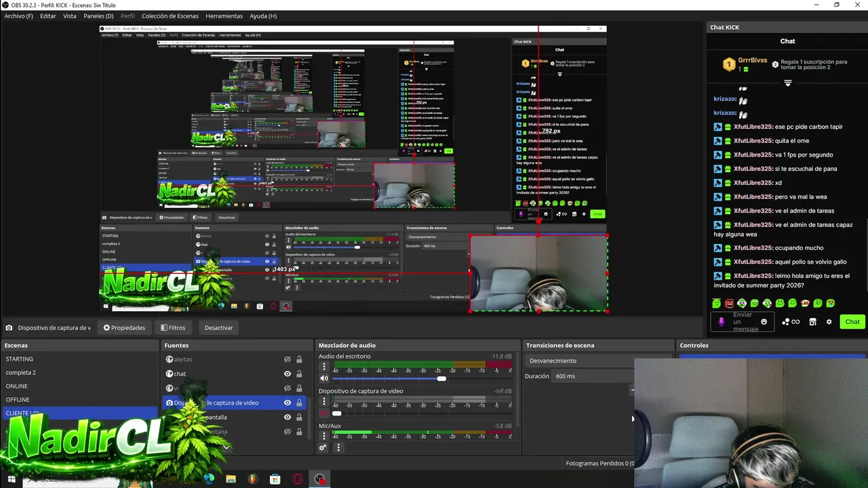
Task: Launch Microsoft Edge from the taskbar
Action: (209, 479)
